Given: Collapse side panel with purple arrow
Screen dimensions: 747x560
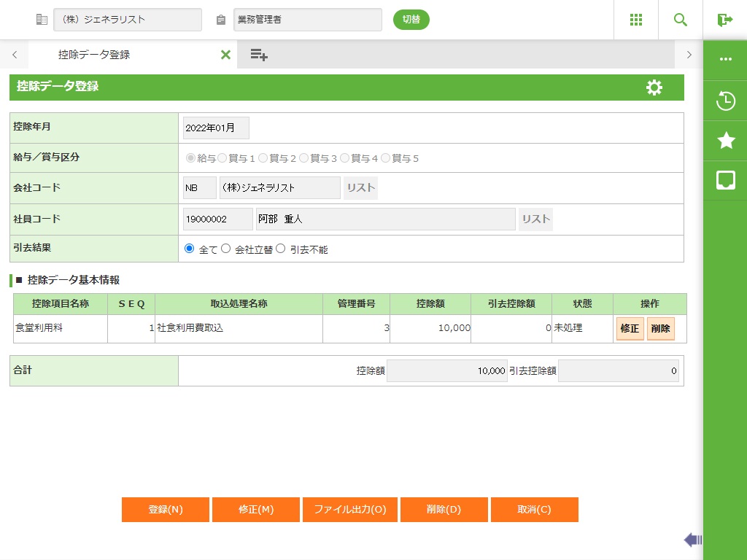Looking at the screenshot, I should (x=692, y=540).
